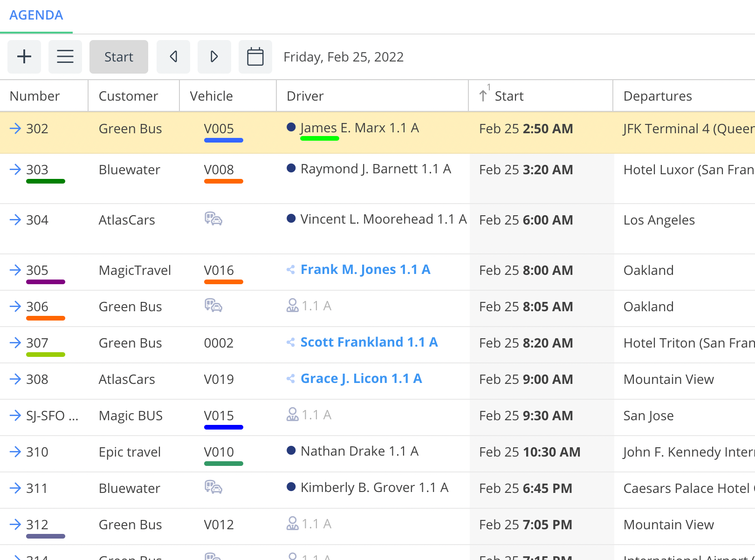Click customer MagicTravel in row 305
Image resolution: width=755 pixels, height=560 pixels.
135,270
